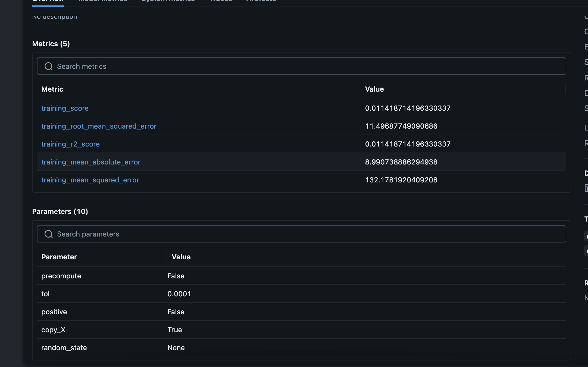Click the tol value 0.0001

(179, 294)
